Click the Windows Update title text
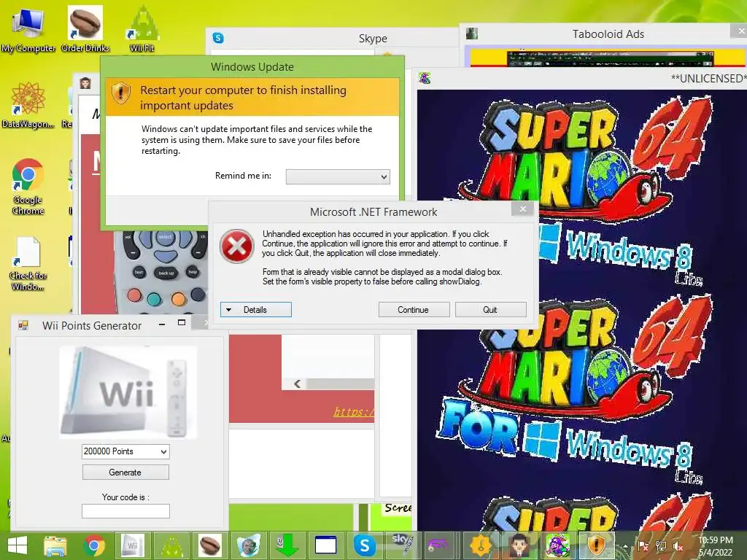Viewport: 747px width, 560px height. tap(252, 66)
